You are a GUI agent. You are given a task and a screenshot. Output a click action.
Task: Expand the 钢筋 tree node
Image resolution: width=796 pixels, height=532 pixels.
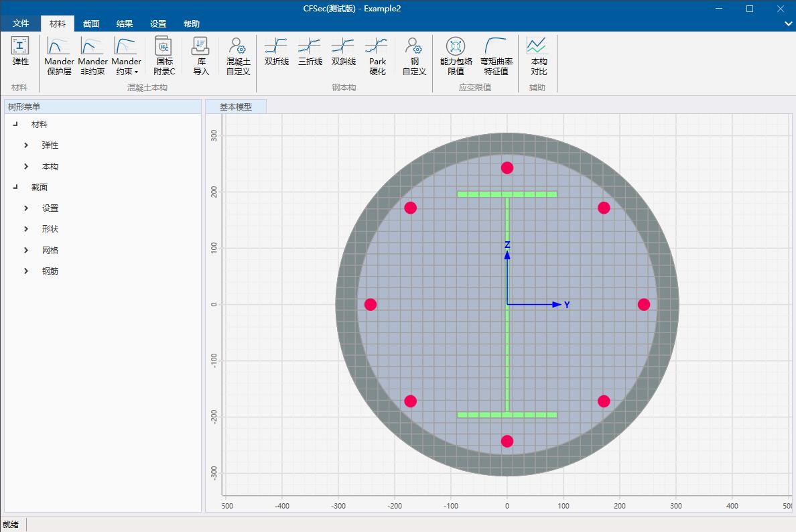click(x=26, y=271)
